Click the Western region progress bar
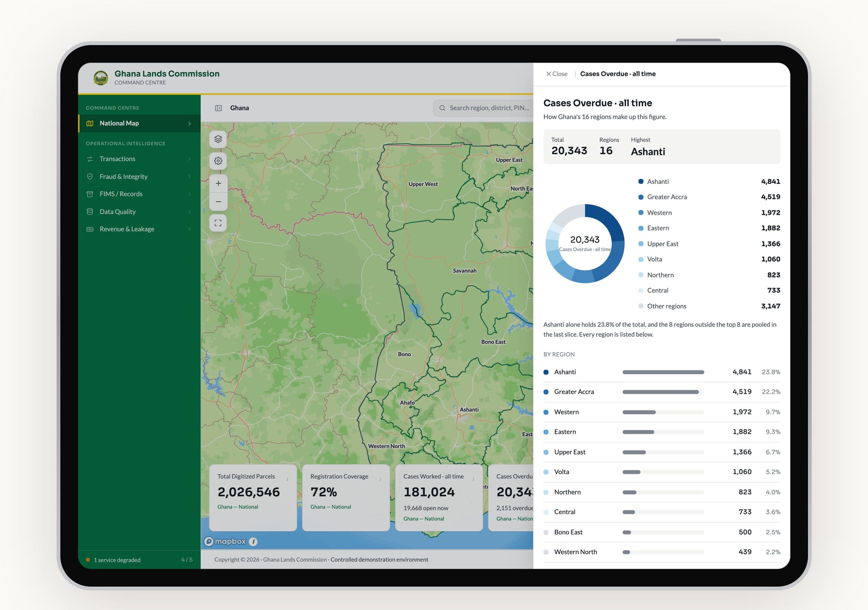 click(663, 412)
